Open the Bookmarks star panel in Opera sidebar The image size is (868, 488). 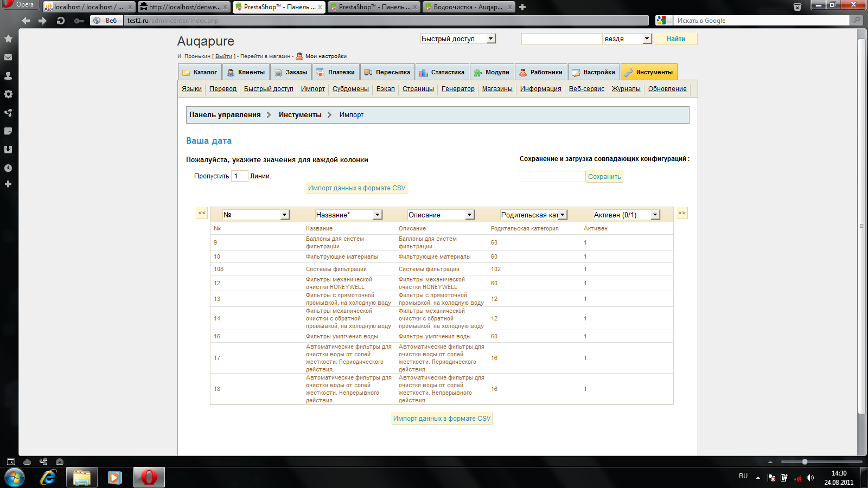click(8, 39)
